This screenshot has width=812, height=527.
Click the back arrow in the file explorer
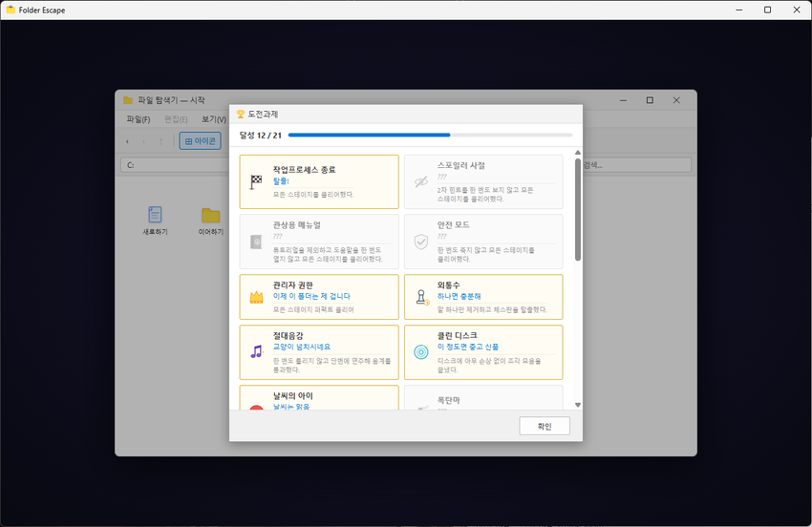point(127,141)
